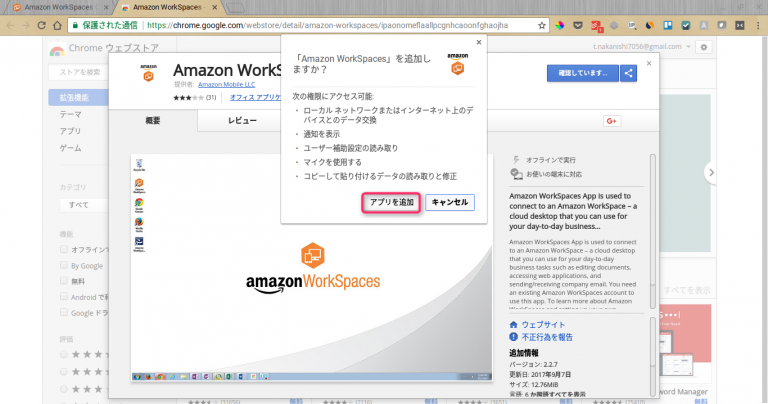Screen dimensions: 768x404
Task: Expand the account email dropdown
Action: pyautogui.click(x=688, y=47)
